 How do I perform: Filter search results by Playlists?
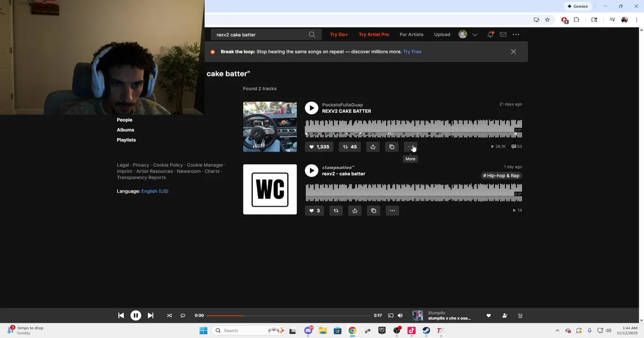pos(126,140)
